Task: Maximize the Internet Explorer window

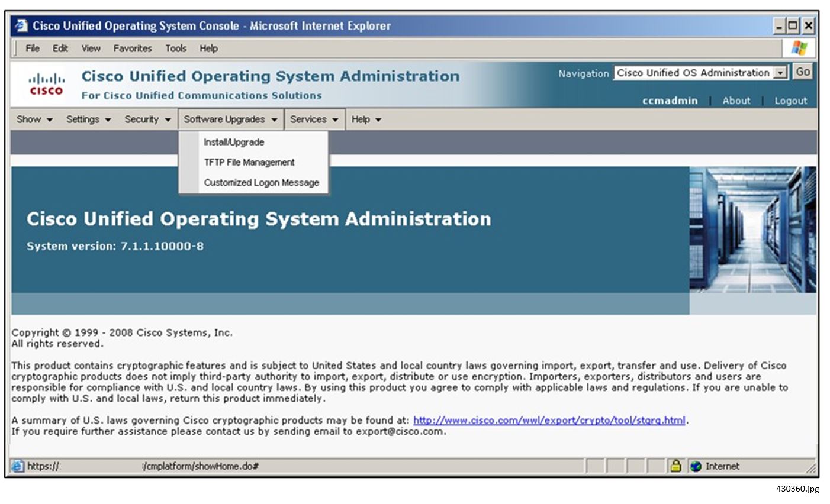Action: pos(793,26)
